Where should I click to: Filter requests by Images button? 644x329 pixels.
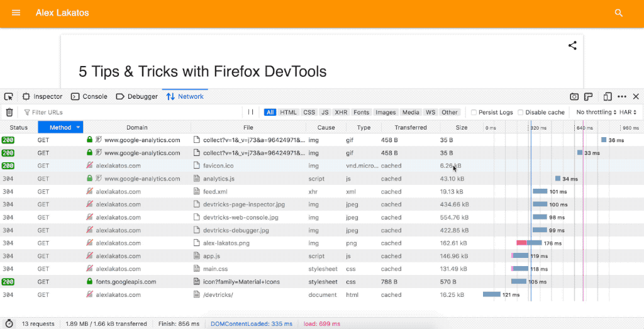click(386, 113)
